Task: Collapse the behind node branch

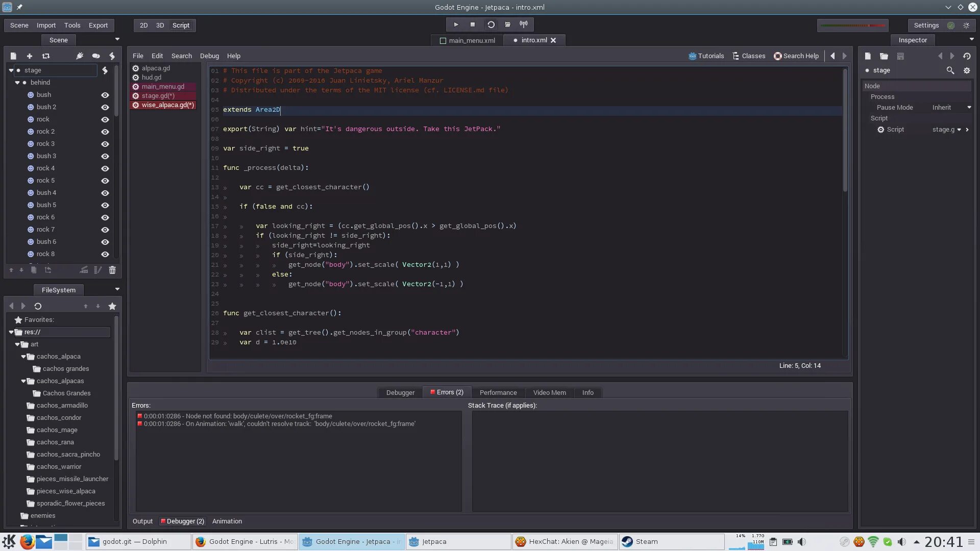Action: pos(17,83)
